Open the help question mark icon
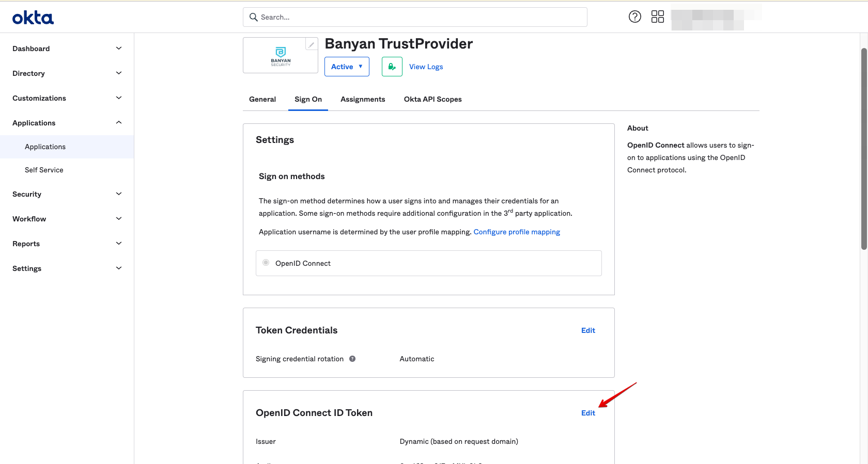868x464 pixels. [634, 17]
